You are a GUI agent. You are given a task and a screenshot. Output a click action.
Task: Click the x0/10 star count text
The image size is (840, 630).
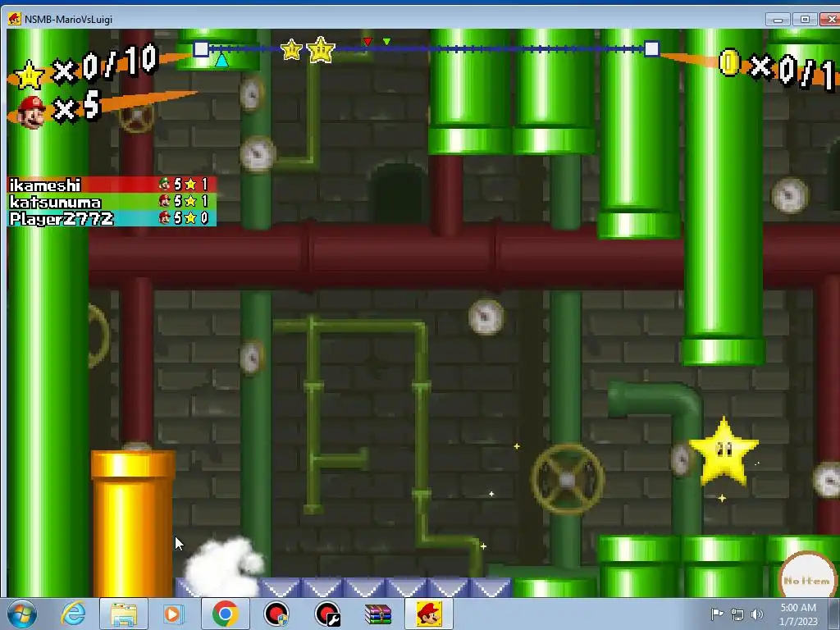click(x=106, y=66)
